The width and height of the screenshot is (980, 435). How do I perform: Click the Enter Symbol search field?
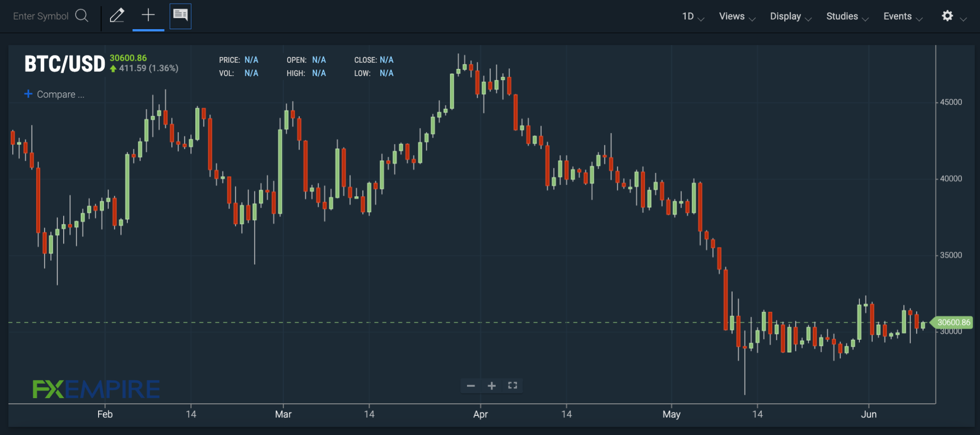pos(41,16)
